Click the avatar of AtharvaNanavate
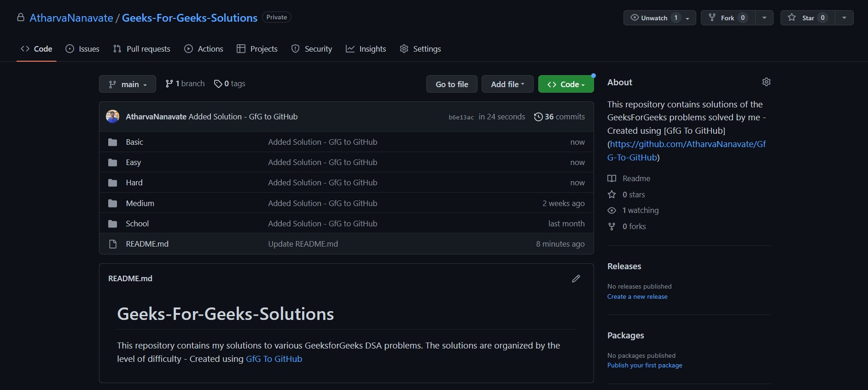 tap(112, 117)
